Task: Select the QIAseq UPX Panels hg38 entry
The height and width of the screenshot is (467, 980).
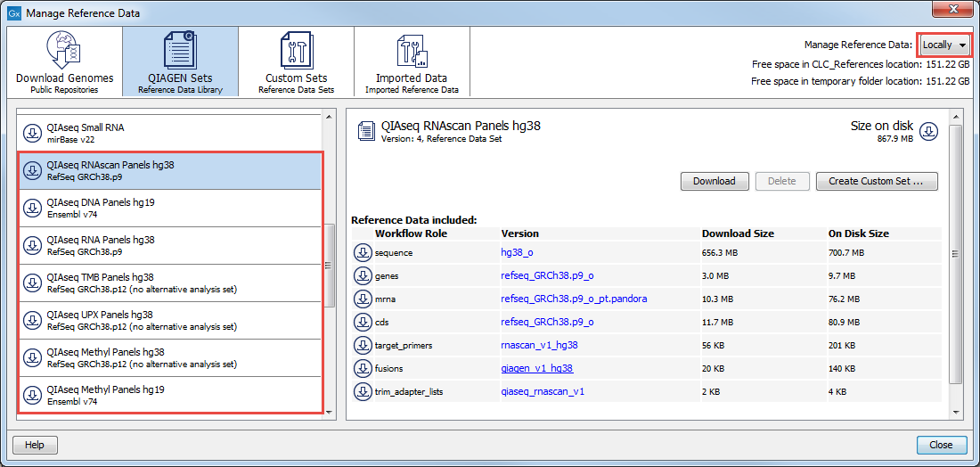Action: click(168, 320)
